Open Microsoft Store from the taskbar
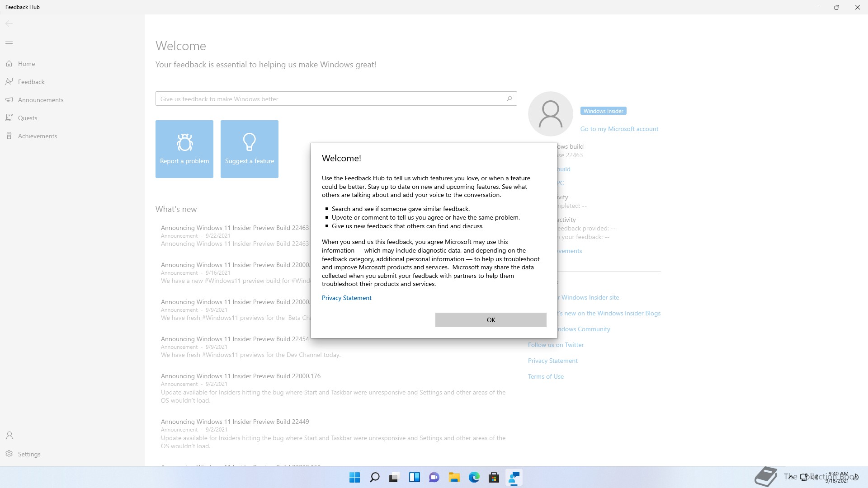The image size is (868, 488). pos(494,477)
